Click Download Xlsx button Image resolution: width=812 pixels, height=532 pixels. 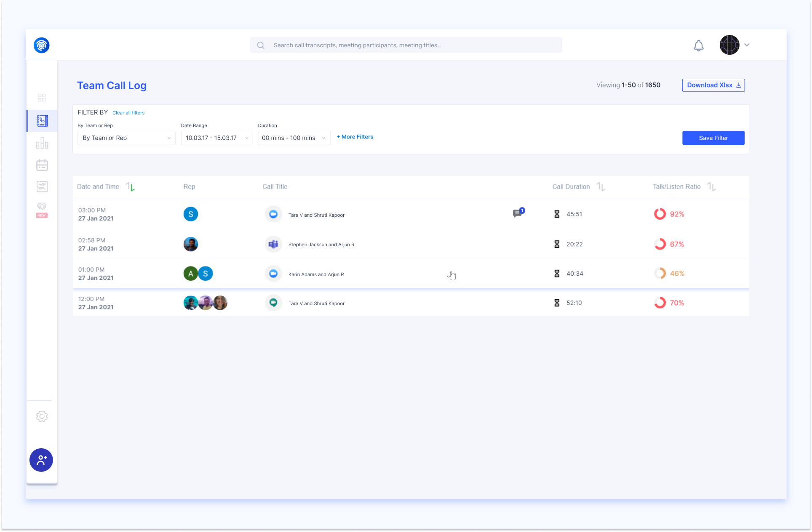click(x=713, y=85)
